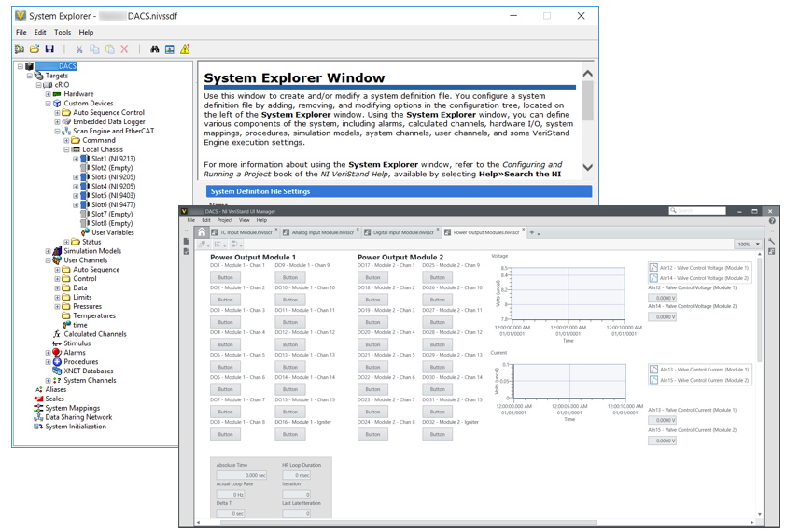Expand the Simulation Models node
Viewport: 786px width, 532px height.
(x=49, y=251)
